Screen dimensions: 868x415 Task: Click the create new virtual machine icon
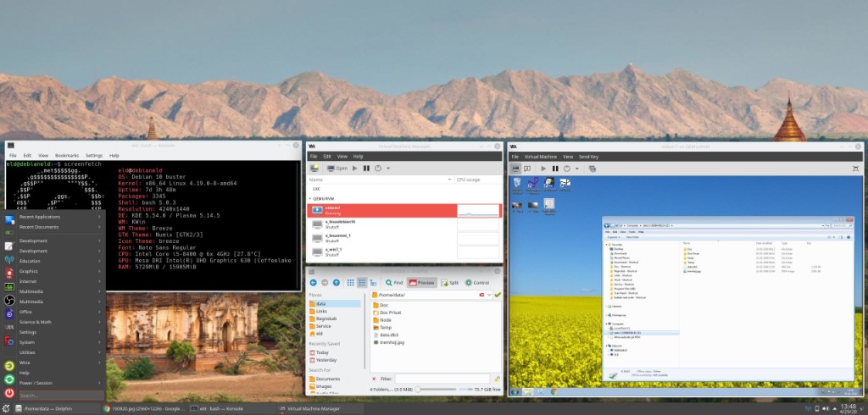[x=314, y=169]
